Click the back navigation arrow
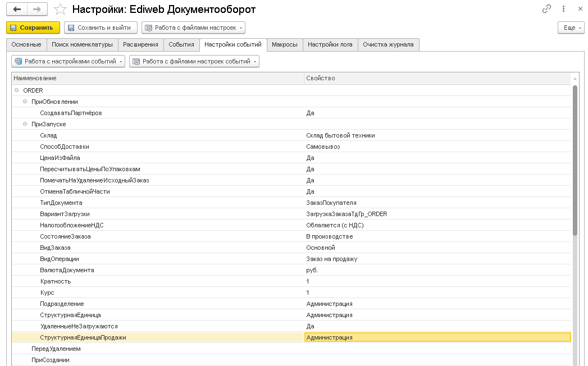The height and width of the screenshot is (366, 588). click(17, 10)
